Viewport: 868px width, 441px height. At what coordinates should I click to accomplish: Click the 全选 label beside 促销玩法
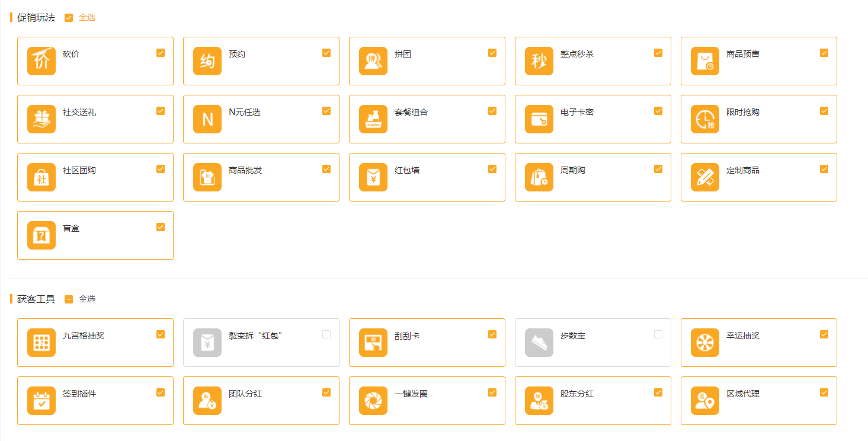point(87,18)
